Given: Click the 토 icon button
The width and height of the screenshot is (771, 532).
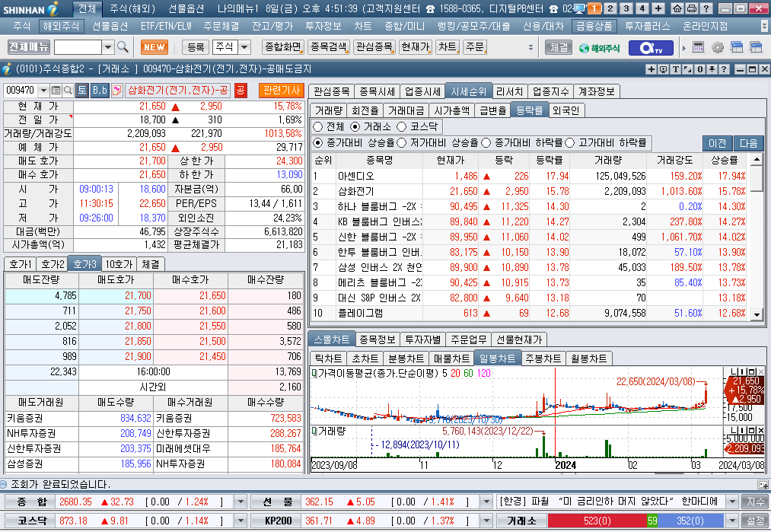Looking at the screenshot, I should 82,90.
